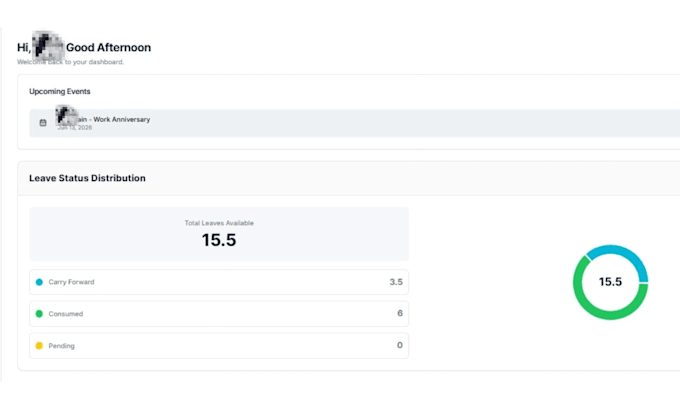Click the Total Leaves Available card

click(x=219, y=234)
